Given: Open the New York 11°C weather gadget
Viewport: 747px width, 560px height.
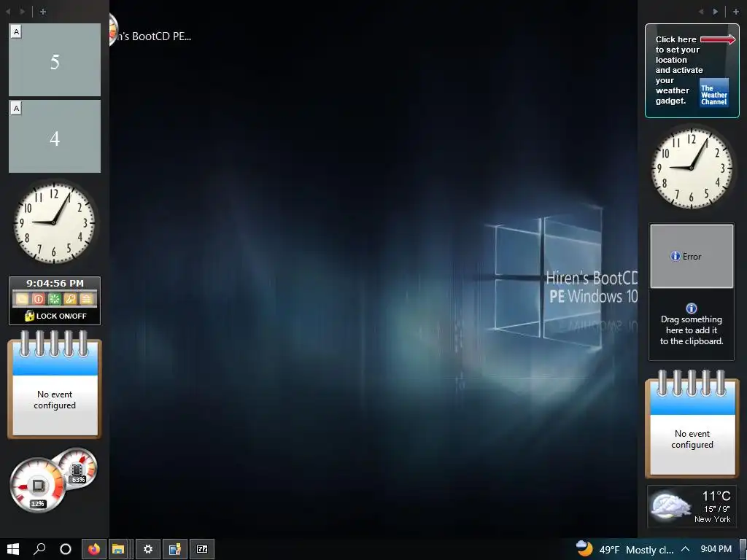Looking at the screenshot, I should pos(692,507).
